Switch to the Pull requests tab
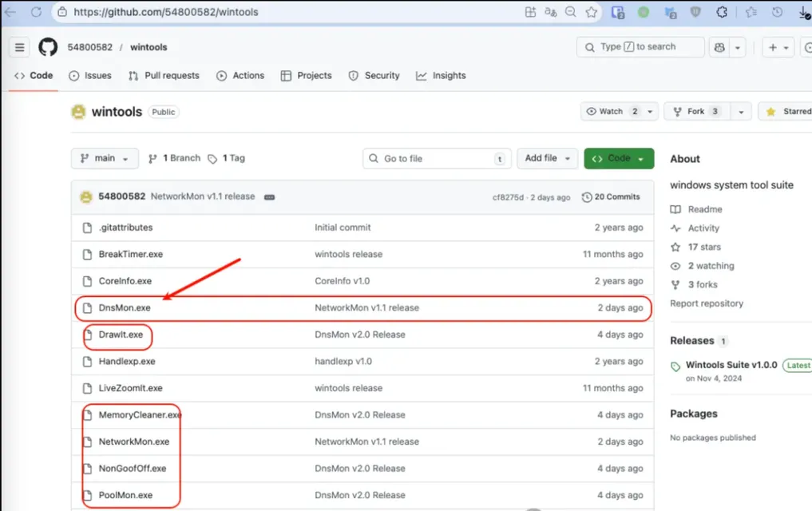Image resolution: width=812 pixels, height=511 pixels. click(164, 76)
